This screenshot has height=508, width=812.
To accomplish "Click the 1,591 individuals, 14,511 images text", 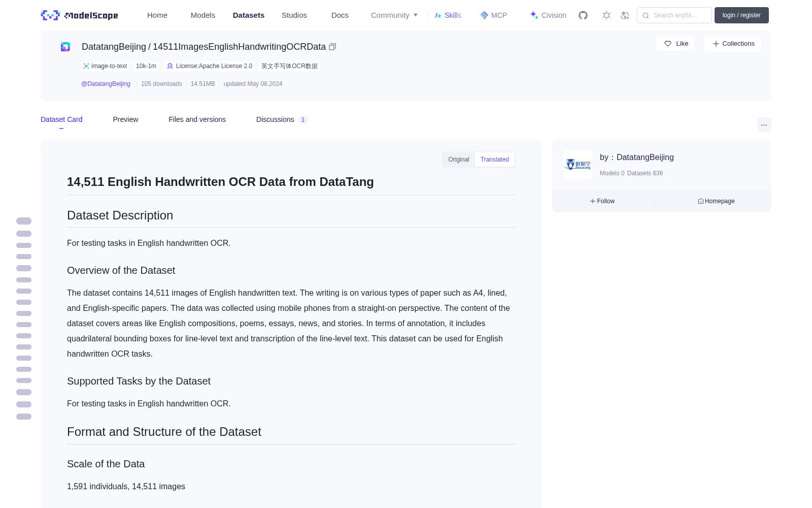I will (x=126, y=486).
